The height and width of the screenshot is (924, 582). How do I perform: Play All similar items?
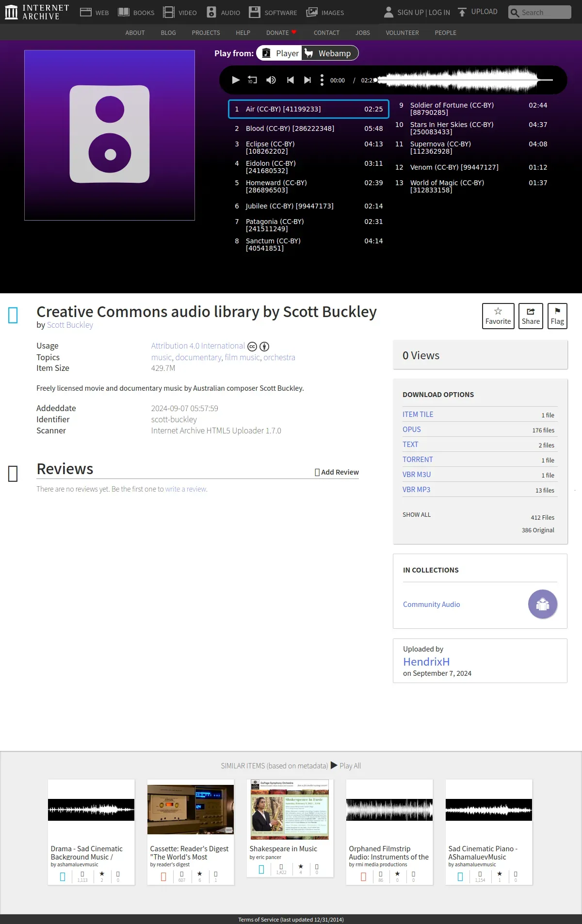[346, 766]
